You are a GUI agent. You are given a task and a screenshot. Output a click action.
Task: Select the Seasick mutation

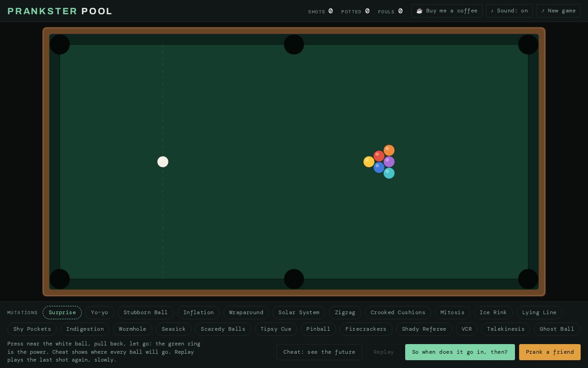pyautogui.click(x=174, y=329)
